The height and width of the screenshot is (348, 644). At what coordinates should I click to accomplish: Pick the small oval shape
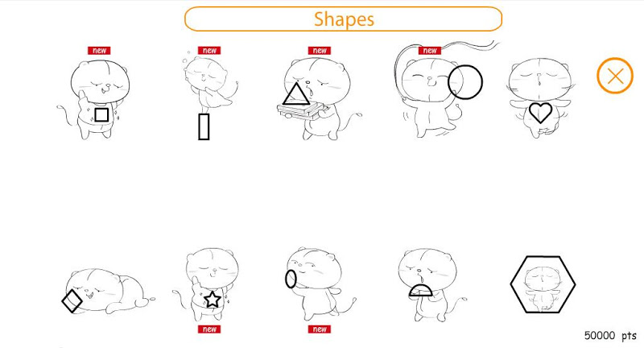tap(291, 280)
